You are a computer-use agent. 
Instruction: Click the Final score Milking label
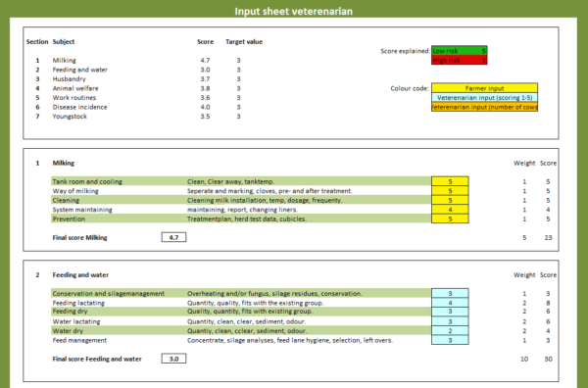tap(80, 237)
